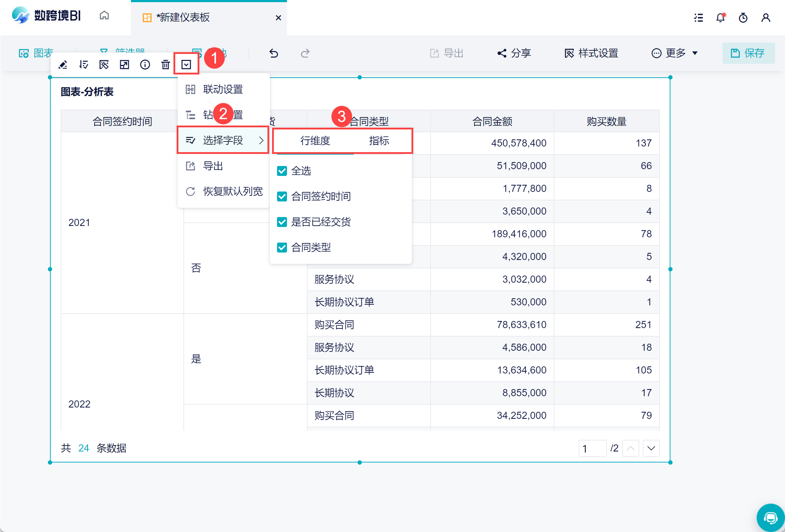Click the 保存 button
785x532 pixels.
[748, 53]
